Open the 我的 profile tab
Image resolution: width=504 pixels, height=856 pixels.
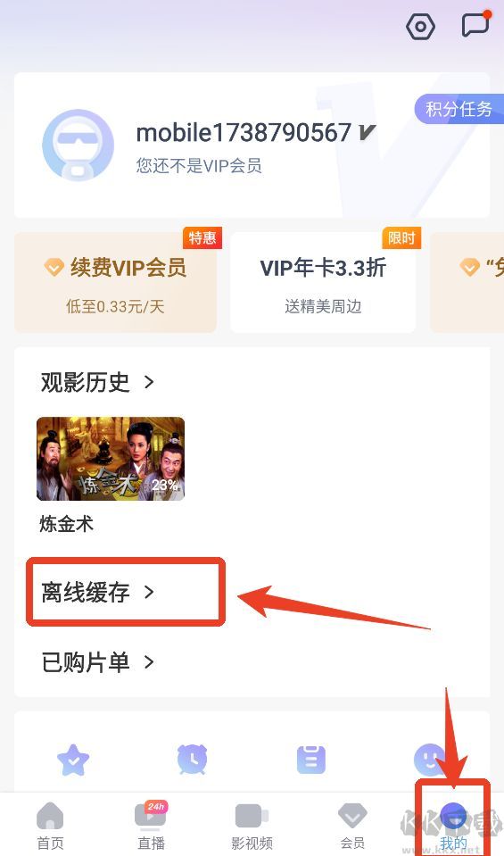pos(453,826)
